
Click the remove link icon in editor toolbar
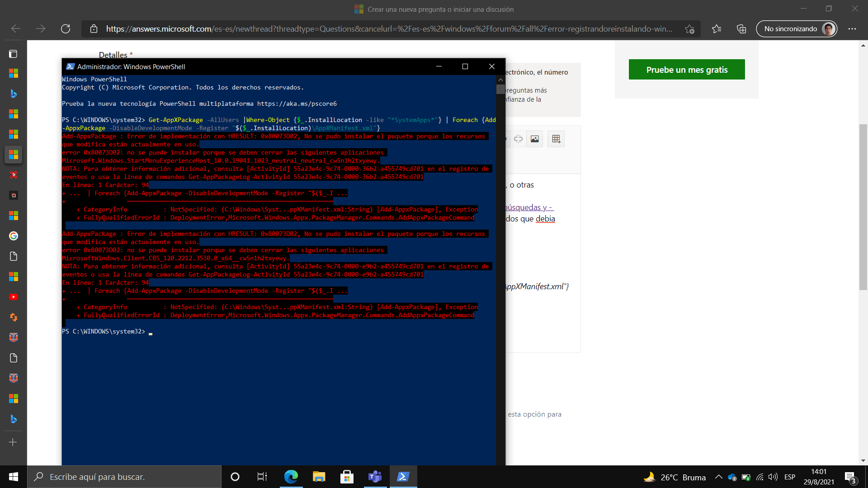point(518,139)
